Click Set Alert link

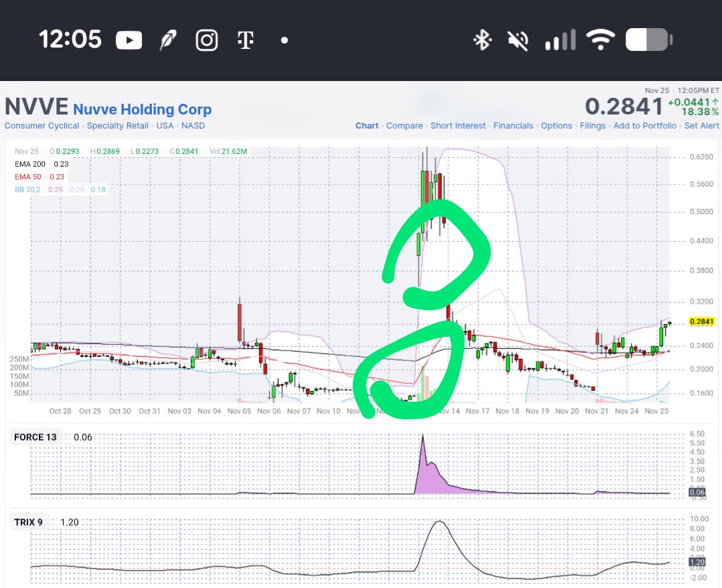701,126
